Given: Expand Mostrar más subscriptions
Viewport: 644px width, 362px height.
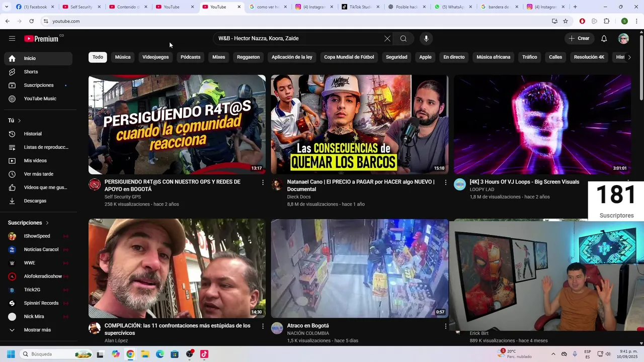Looking at the screenshot, I should (x=38, y=330).
